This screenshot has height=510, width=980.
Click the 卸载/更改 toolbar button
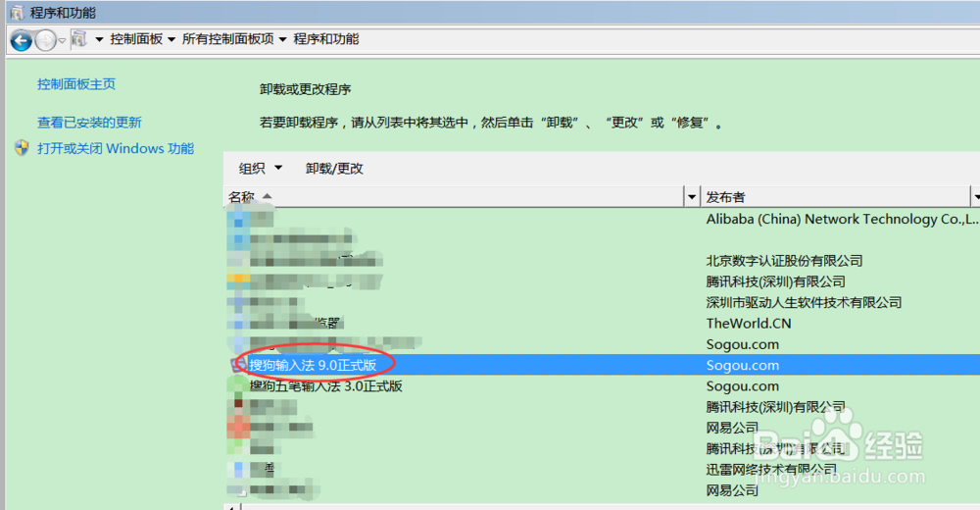pyautogui.click(x=334, y=169)
